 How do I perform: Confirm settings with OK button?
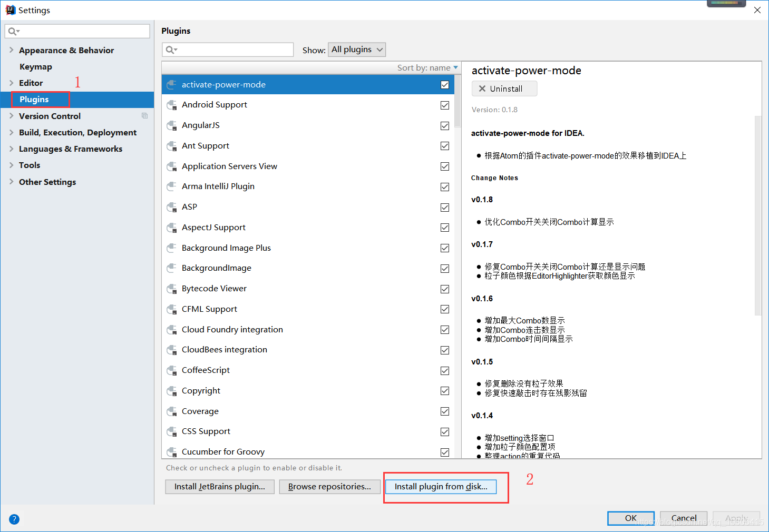point(631,518)
